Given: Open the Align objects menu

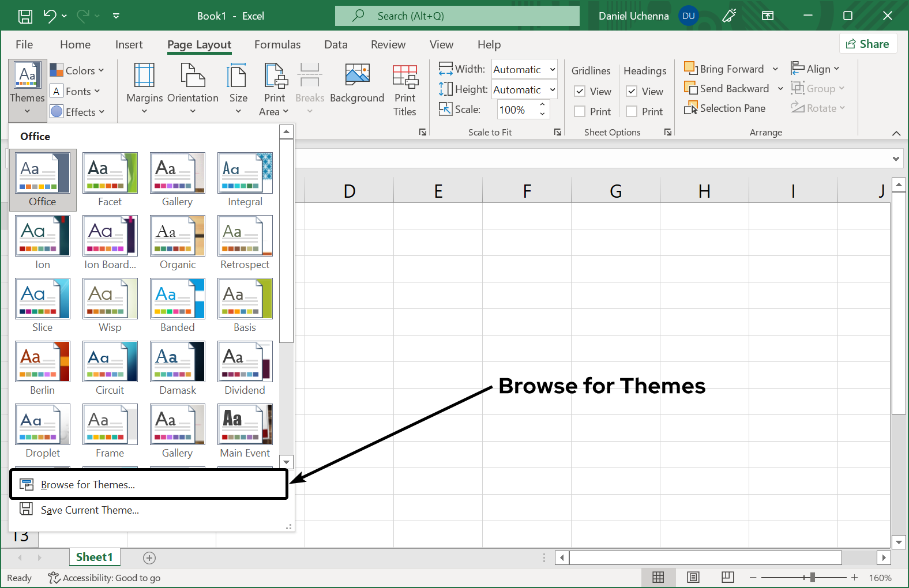Looking at the screenshot, I should pos(815,69).
